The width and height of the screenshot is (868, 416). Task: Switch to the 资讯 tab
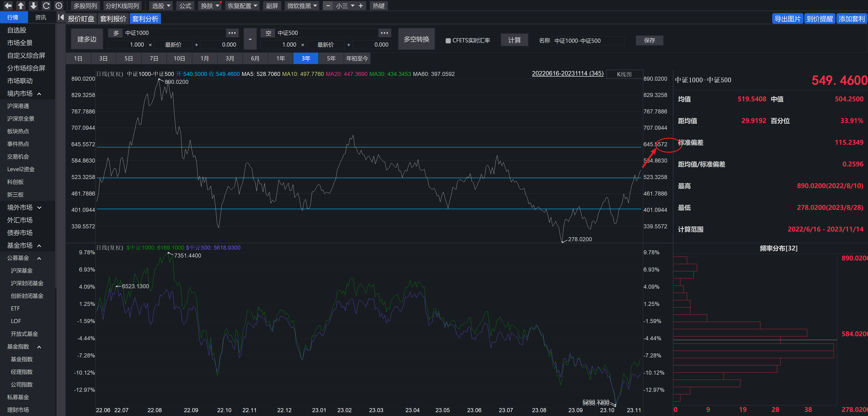pyautogui.click(x=40, y=18)
